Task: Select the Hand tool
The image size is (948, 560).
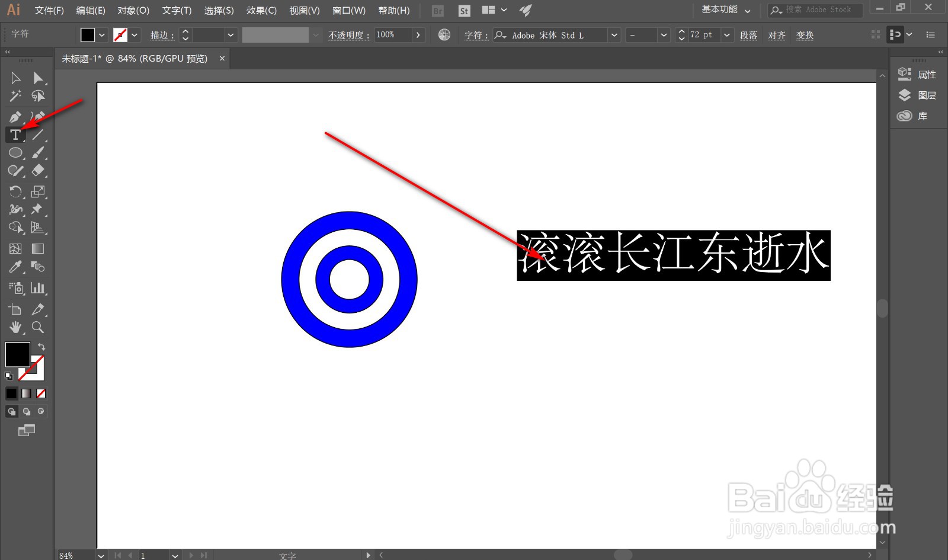Action: [15, 327]
